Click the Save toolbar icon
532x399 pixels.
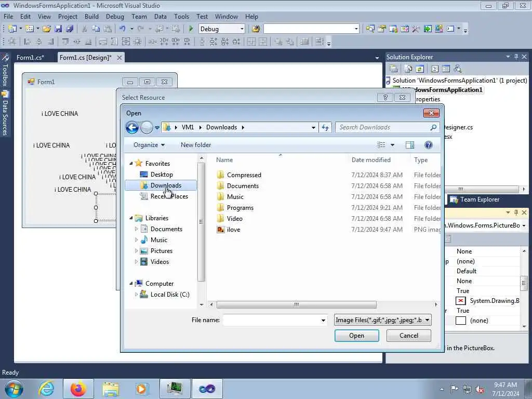coord(58,29)
